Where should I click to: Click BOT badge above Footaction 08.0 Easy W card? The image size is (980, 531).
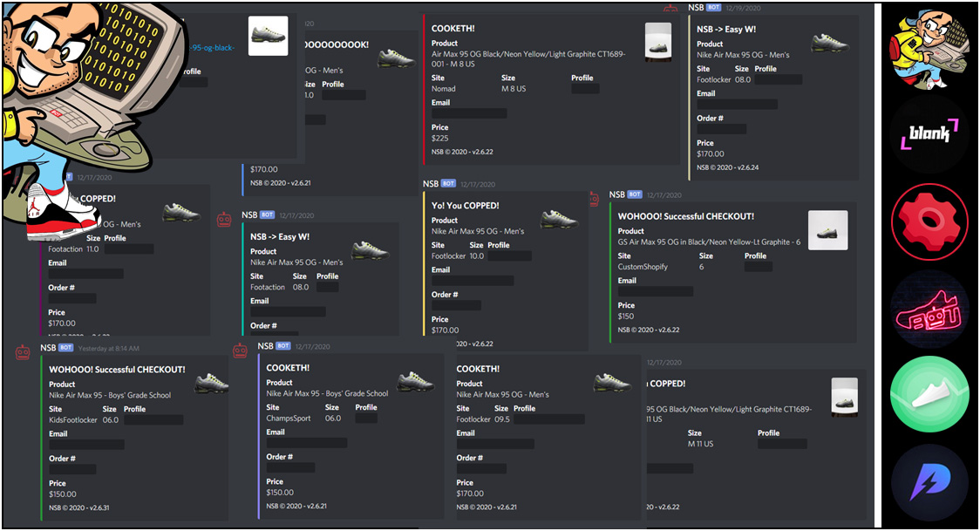[267, 214]
